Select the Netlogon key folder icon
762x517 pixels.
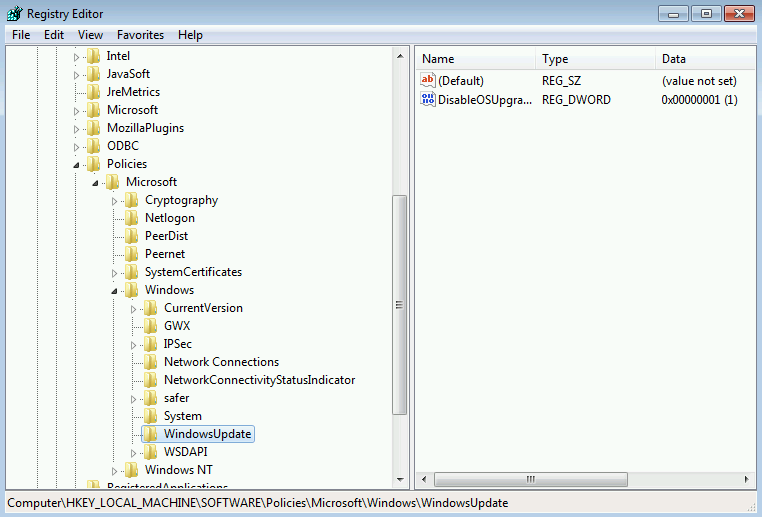coord(131,218)
